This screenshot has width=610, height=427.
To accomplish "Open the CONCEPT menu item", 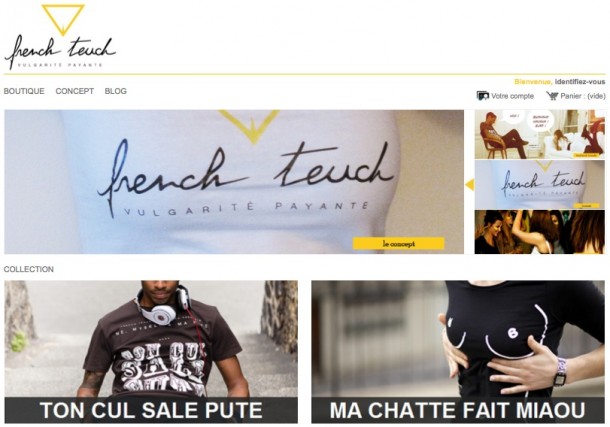I will tap(75, 91).
